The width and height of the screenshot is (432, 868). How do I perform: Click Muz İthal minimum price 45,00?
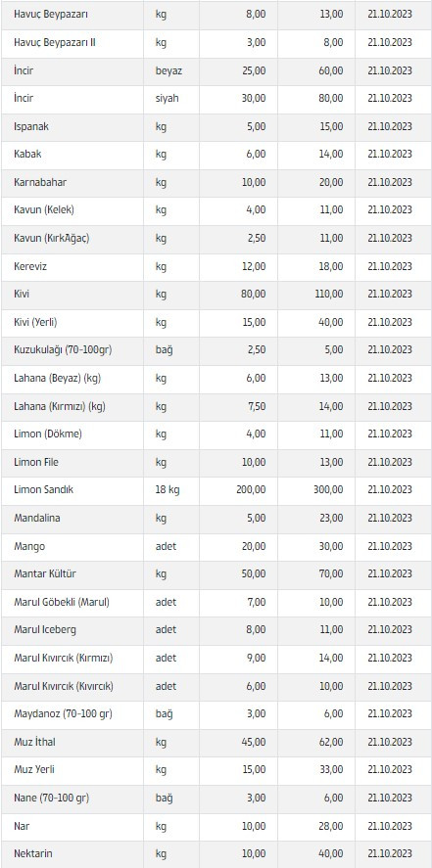tap(253, 742)
